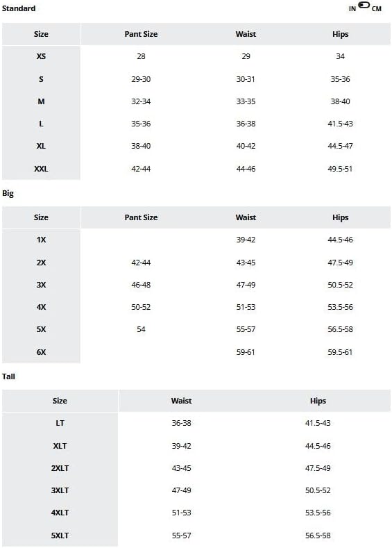Select the 5XLT size row label

point(60,535)
